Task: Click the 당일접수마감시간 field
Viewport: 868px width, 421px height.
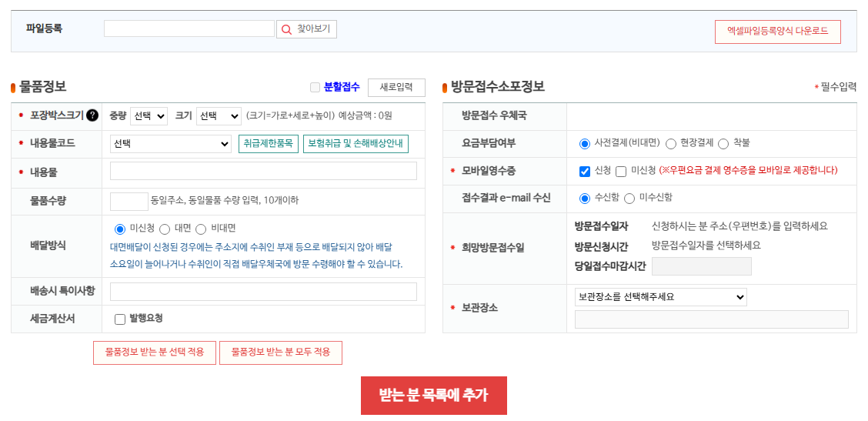Action: click(702, 266)
